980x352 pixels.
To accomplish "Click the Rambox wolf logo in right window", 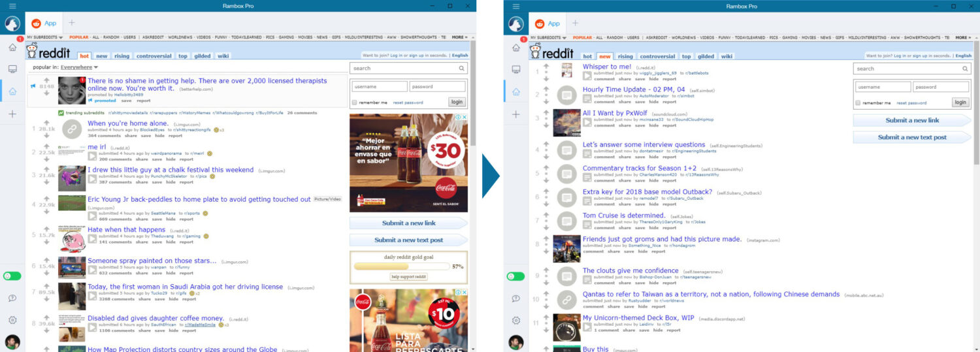I will tap(516, 24).
